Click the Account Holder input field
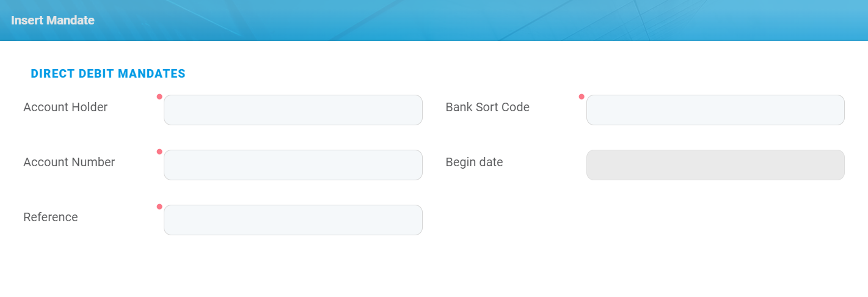The image size is (868, 297). pyautogui.click(x=293, y=110)
